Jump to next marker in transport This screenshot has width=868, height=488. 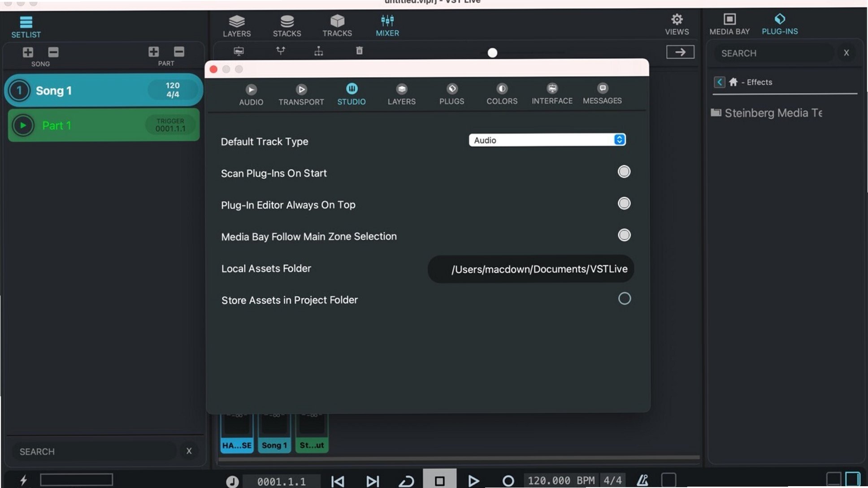point(372,481)
